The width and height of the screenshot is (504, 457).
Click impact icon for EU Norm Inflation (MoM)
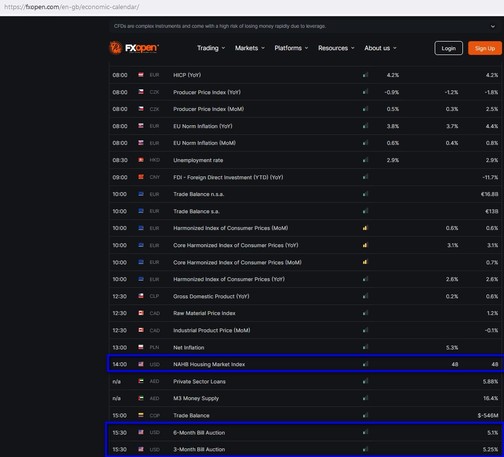coord(365,143)
